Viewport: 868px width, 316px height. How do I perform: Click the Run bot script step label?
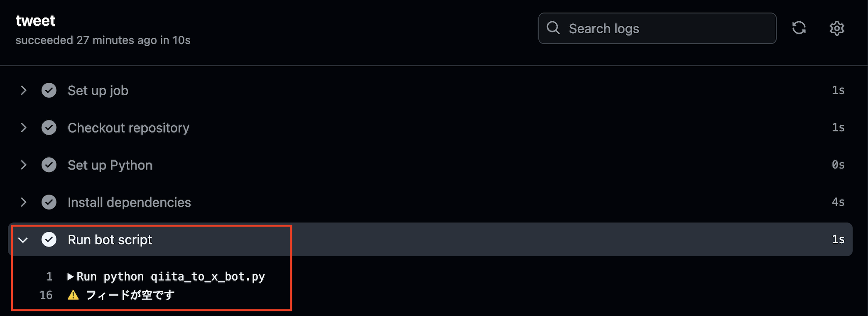[x=109, y=239]
